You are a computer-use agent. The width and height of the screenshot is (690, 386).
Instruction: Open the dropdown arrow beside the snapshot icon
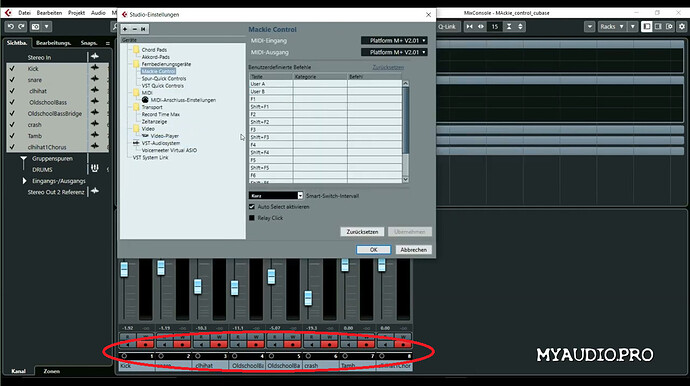46,27
